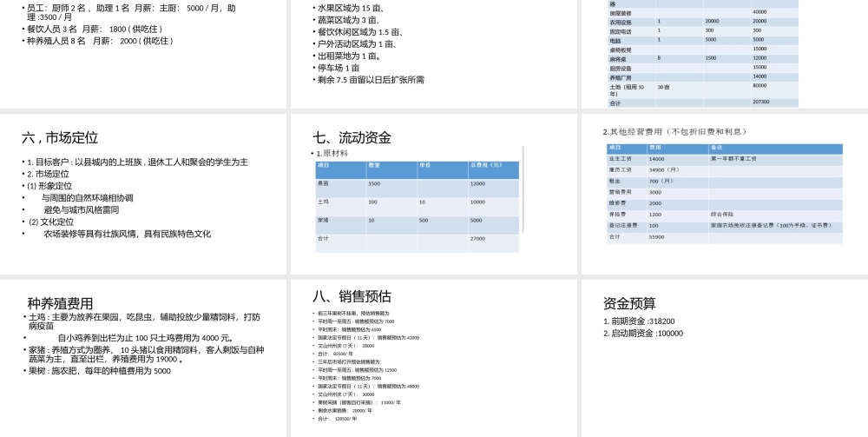
Task: Click the line 1. 前期资金 :318200
Action: pos(639,321)
